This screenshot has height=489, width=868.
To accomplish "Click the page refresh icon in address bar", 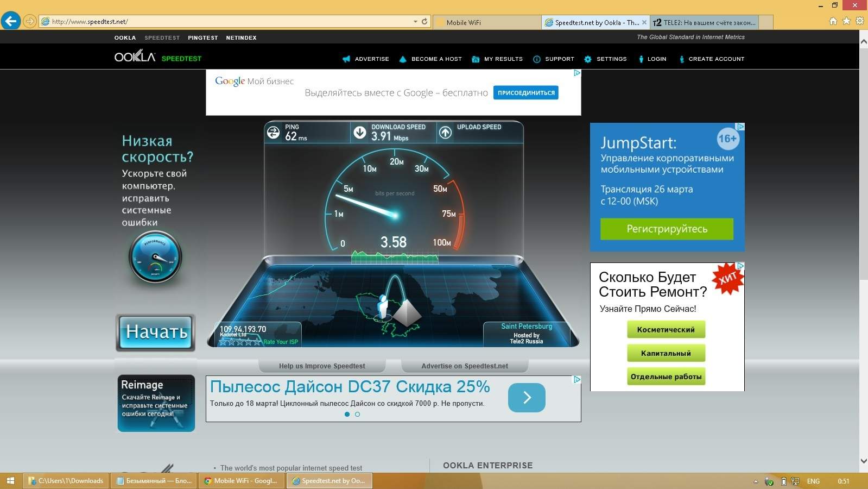I will click(425, 22).
